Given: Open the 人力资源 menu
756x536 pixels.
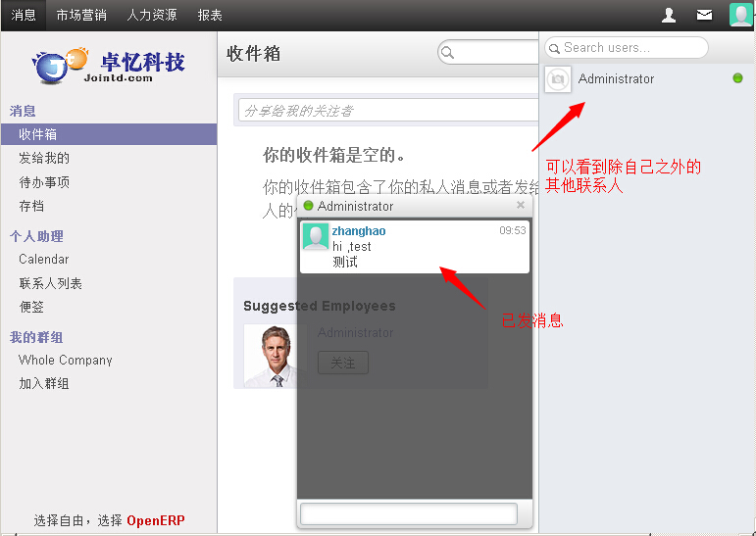Looking at the screenshot, I should tap(152, 15).
